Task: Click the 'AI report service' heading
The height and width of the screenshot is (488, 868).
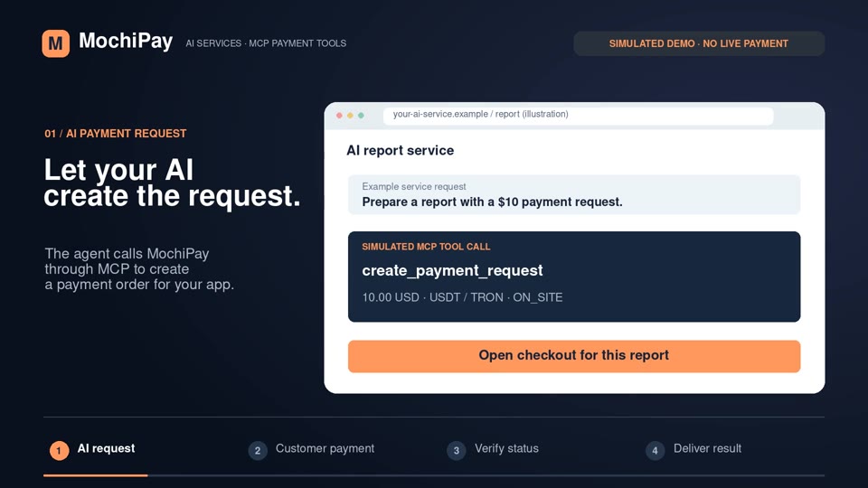Action: (401, 151)
